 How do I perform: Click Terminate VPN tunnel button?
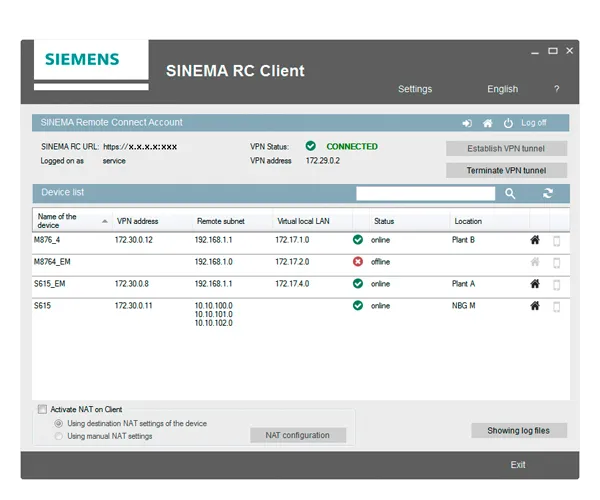[x=506, y=170]
